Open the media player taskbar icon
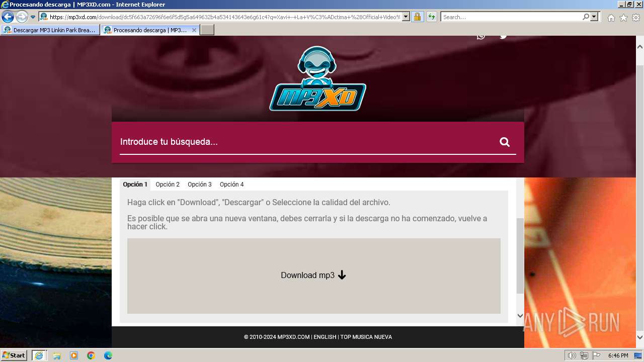644x362 pixels. pos(74,355)
